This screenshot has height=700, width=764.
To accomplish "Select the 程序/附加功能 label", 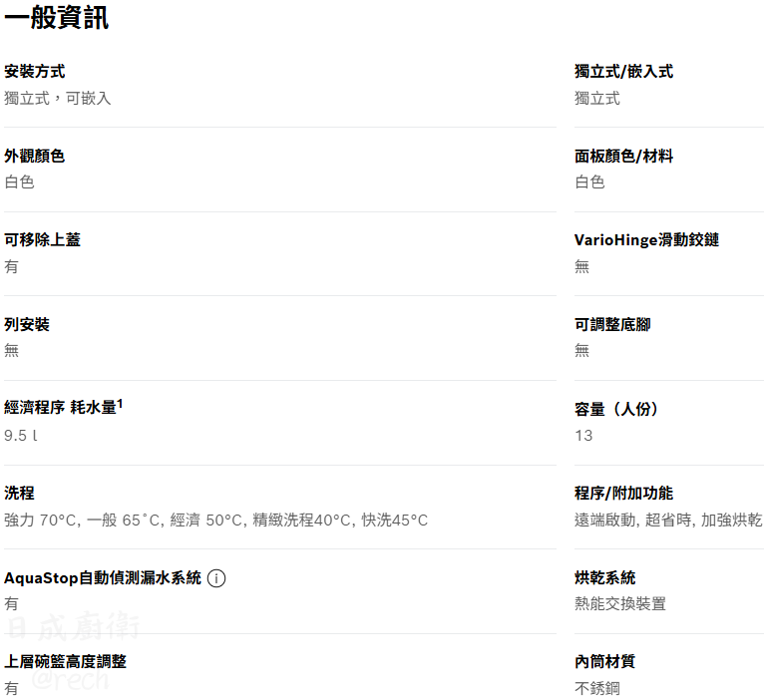I will point(623,493).
